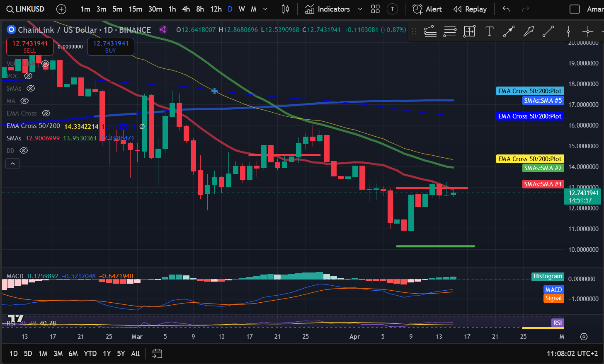The width and height of the screenshot is (604, 364).
Task: Click the current price 12.7431941 scale label
Action: point(584,196)
